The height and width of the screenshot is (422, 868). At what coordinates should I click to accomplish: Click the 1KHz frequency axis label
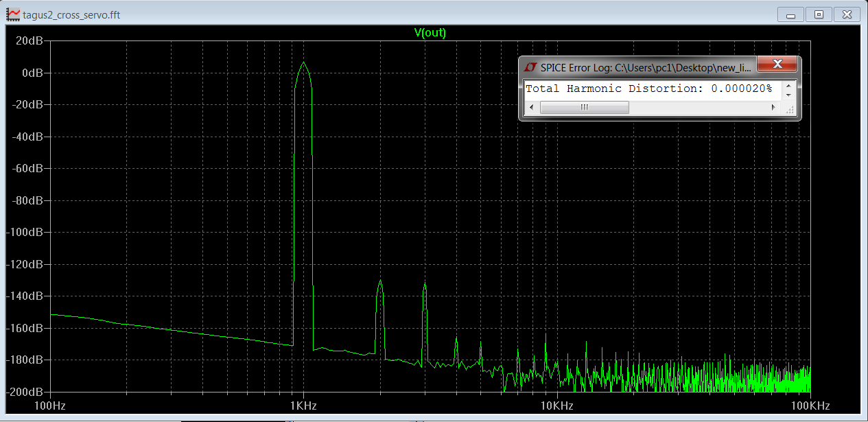(x=303, y=405)
